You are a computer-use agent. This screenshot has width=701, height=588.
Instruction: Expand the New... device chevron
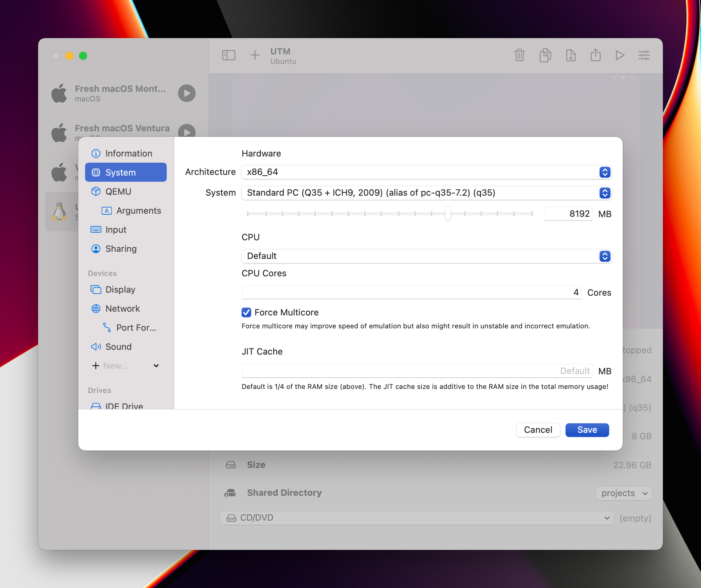click(156, 366)
